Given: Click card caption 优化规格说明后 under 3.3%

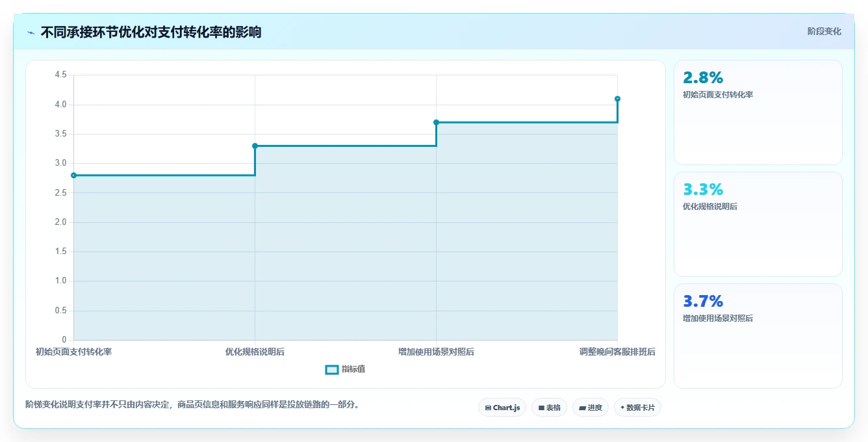Looking at the screenshot, I should [710, 207].
